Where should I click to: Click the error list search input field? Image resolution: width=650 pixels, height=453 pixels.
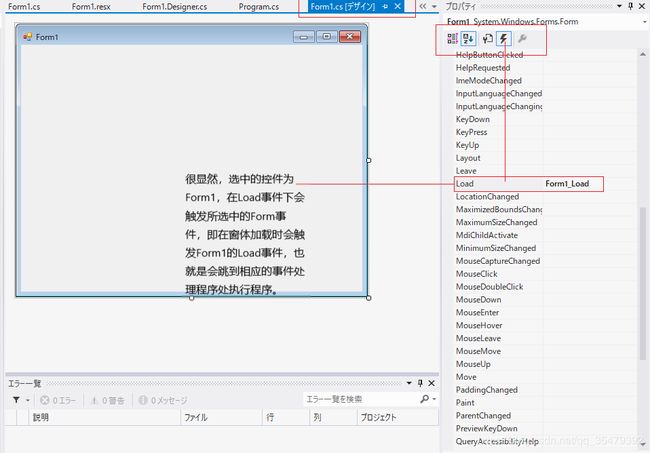(361, 399)
